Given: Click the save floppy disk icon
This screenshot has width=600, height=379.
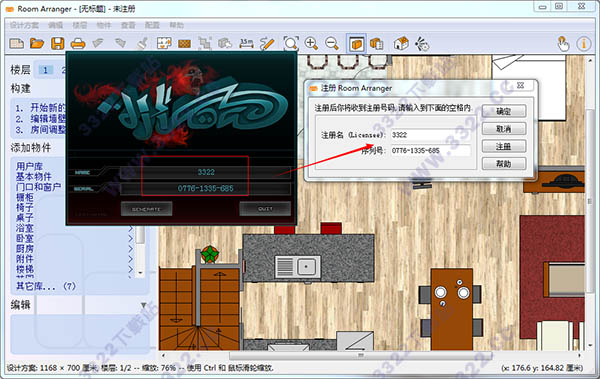Looking at the screenshot, I should tap(58, 43).
